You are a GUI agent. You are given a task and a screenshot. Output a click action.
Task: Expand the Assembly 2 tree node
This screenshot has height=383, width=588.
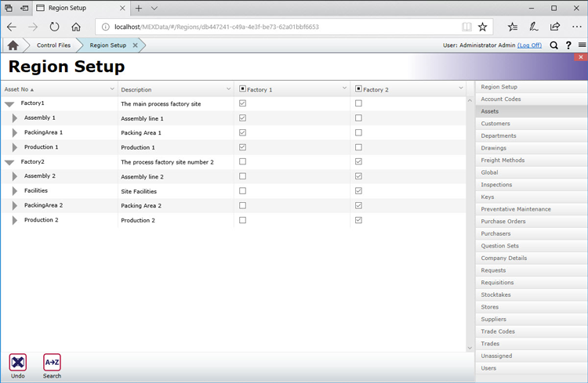click(15, 177)
